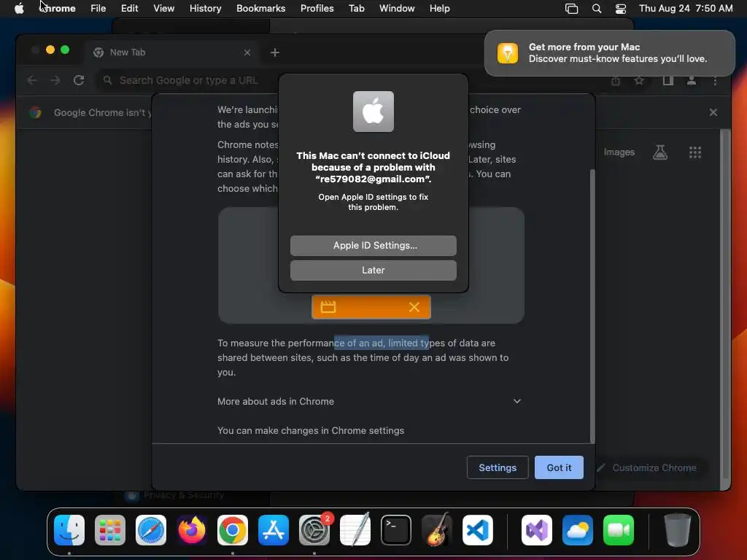Image resolution: width=747 pixels, height=560 pixels.
Task: Open the Profiles menu
Action: coord(317,9)
